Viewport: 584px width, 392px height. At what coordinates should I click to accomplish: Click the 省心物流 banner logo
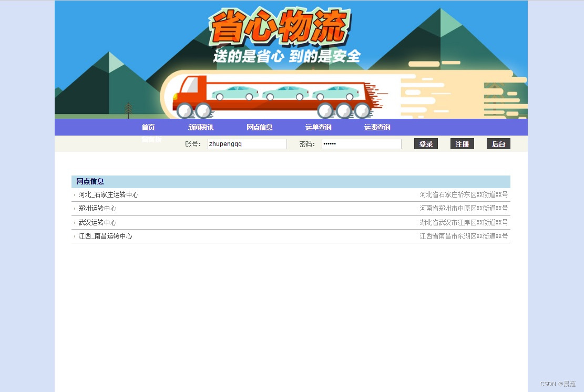tap(280, 27)
